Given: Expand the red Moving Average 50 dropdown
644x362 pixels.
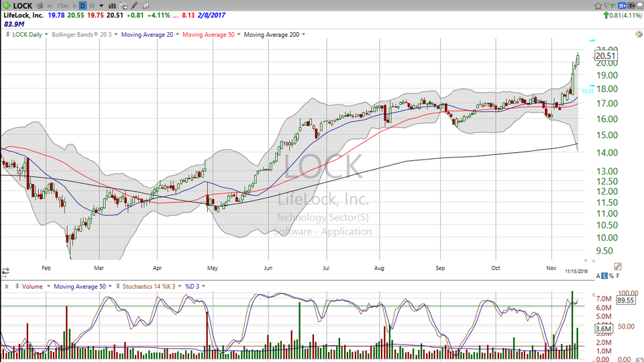Looking at the screenshot, I should (239, 34).
